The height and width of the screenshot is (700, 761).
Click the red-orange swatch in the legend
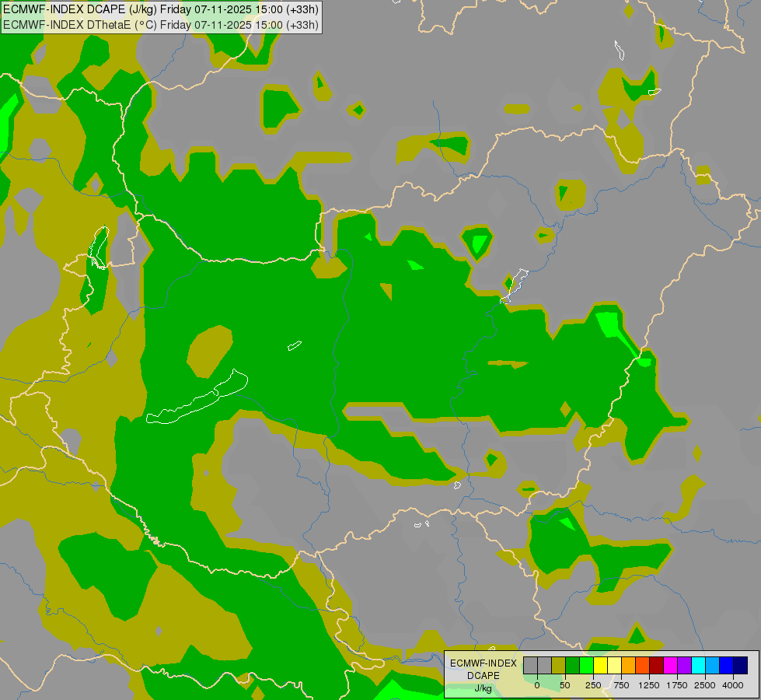tap(643, 665)
